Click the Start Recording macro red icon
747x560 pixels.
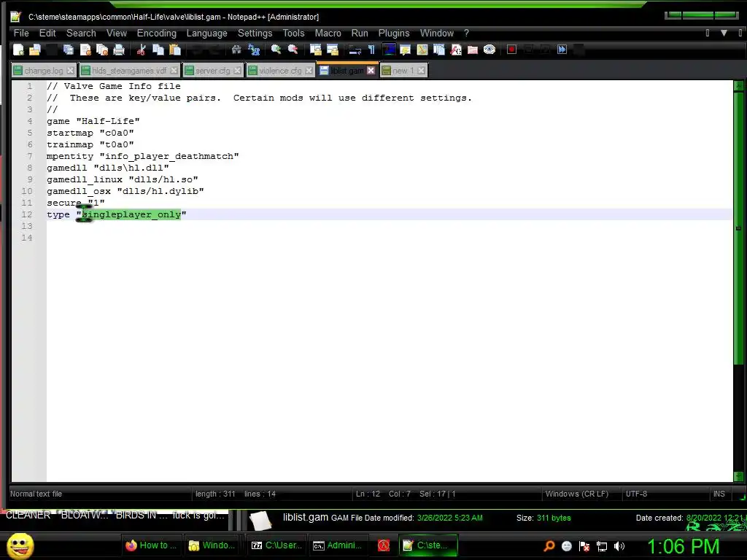tap(511, 50)
